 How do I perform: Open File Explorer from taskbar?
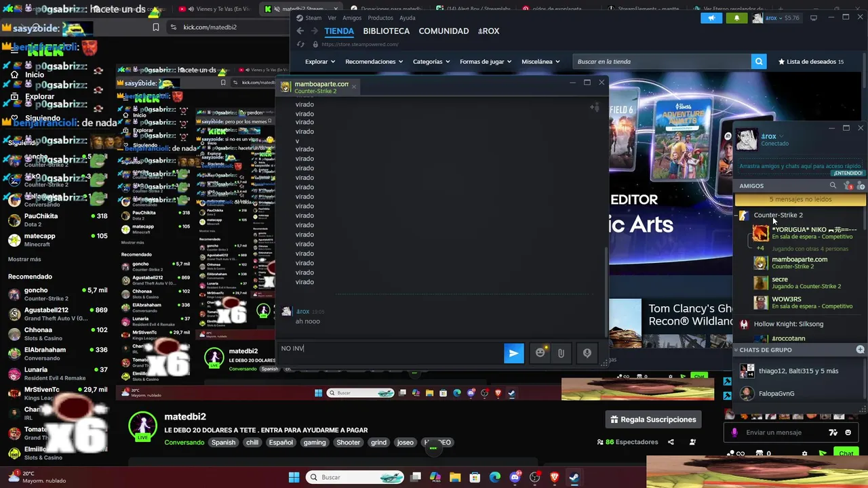pyautogui.click(x=455, y=477)
